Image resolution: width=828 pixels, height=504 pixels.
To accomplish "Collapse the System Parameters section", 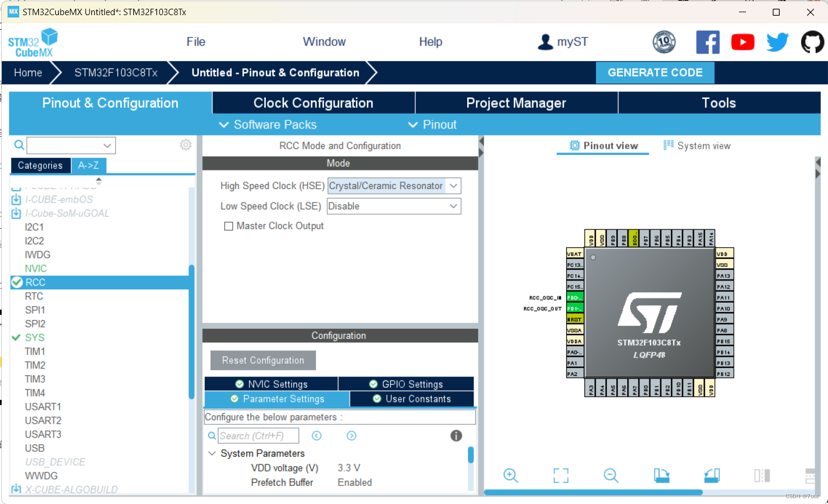I will (x=212, y=453).
